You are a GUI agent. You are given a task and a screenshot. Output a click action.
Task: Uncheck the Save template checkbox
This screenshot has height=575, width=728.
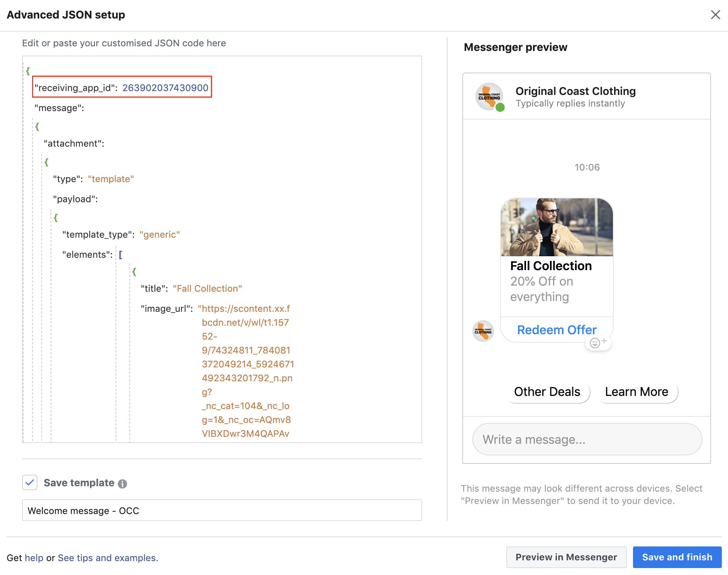click(x=30, y=483)
